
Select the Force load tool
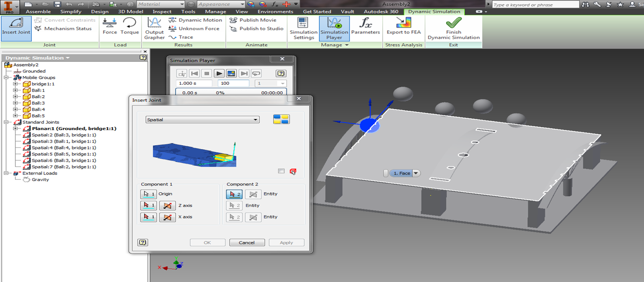[x=109, y=26]
